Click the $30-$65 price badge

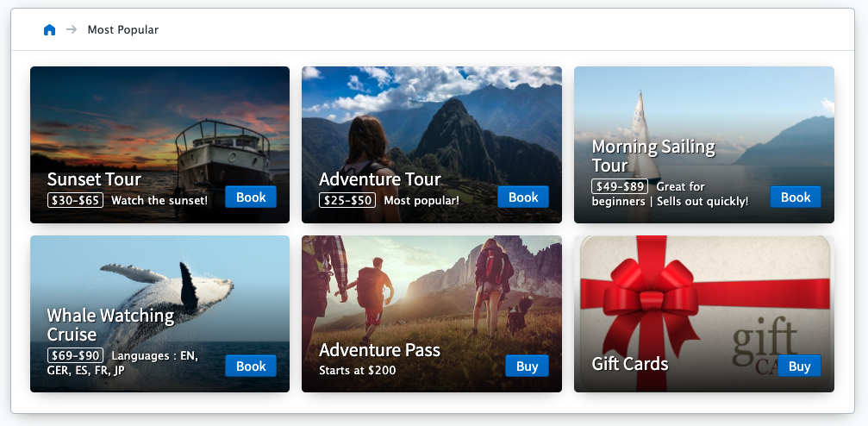pyautogui.click(x=75, y=200)
